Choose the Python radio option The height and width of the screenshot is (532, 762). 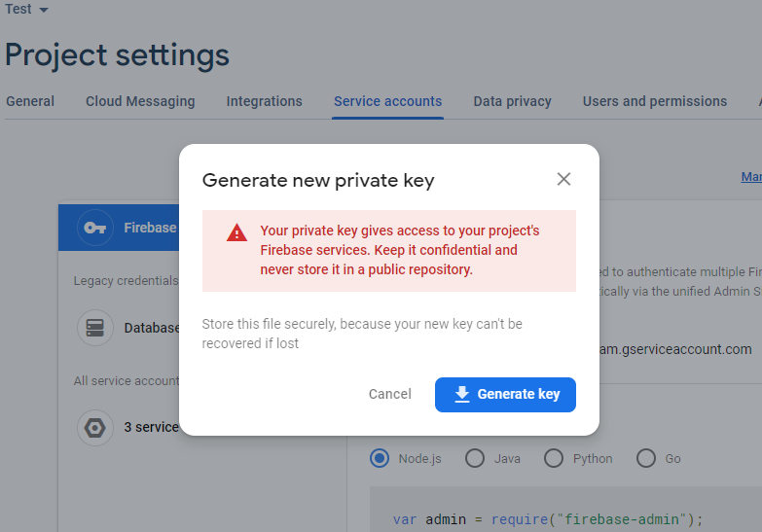[554, 458]
